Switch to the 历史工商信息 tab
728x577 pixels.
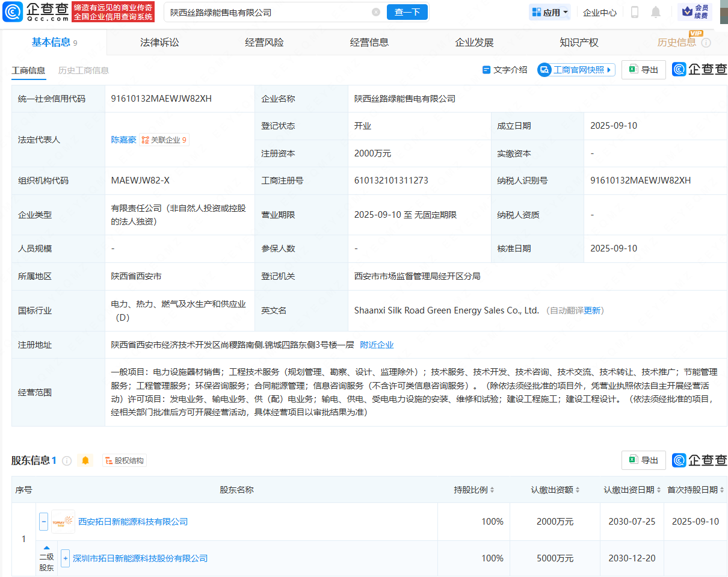(x=85, y=70)
